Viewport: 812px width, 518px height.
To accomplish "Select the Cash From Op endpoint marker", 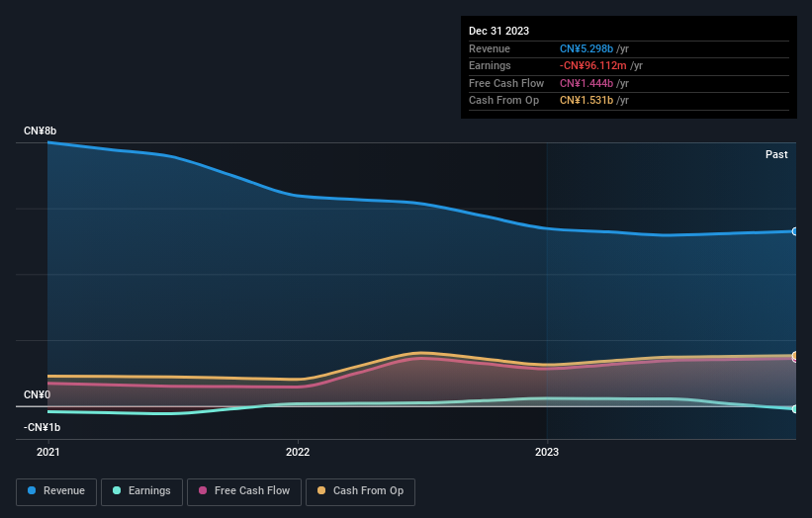I will point(795,355).
